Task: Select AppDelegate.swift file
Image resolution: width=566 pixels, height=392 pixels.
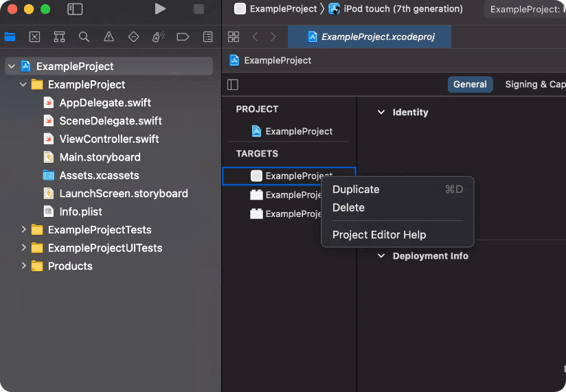Action: tap(105, 103)
